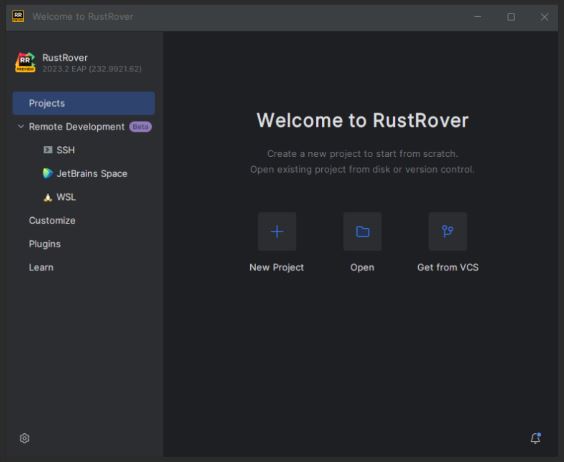The image size is (564, 462).
Task: Click the Get from VCS branch icon
Action: (x=447, y=231)
